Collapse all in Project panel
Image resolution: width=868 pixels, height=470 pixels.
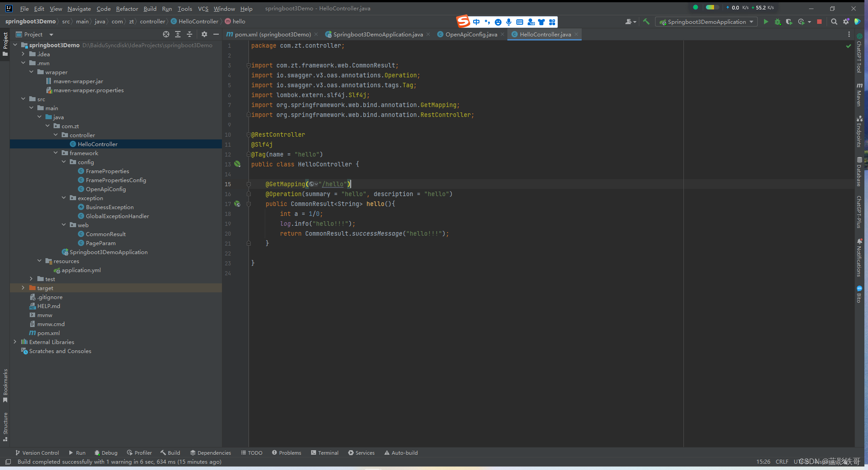pyautogui.click(x=190, y=34)
